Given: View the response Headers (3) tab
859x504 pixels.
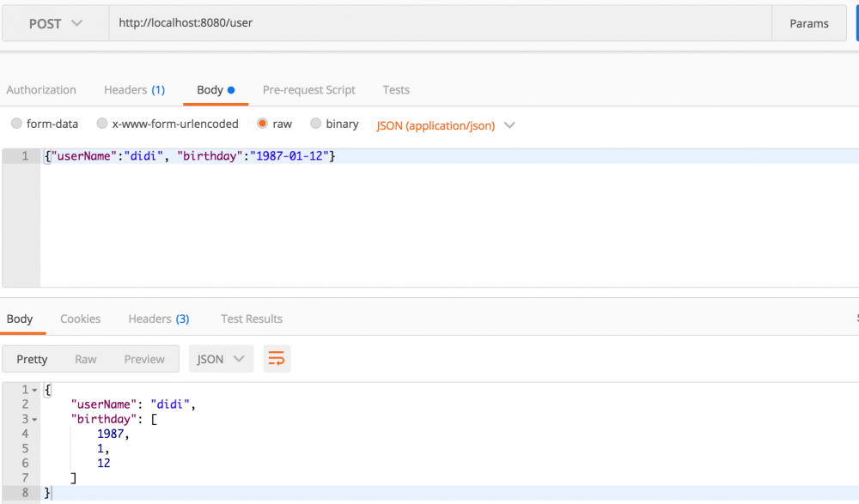Looking at the screenshot, I should [x=159, y=319].
